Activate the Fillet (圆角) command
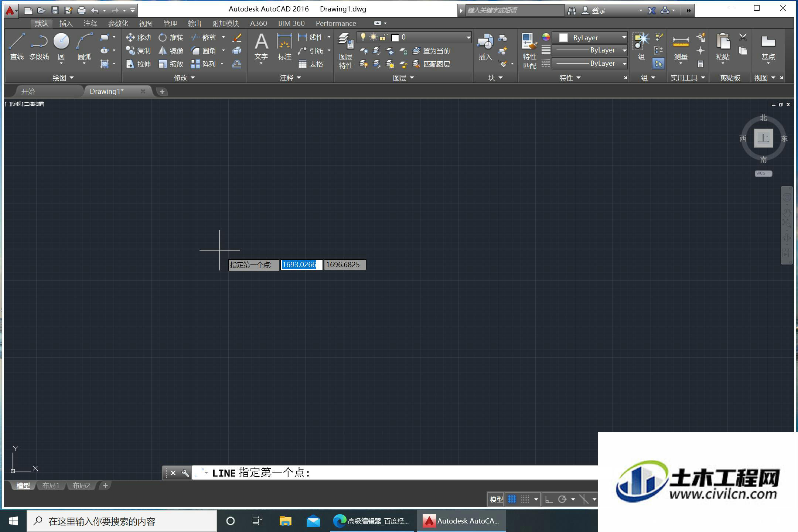Screen dimensions: 798x532 click(x=203, y=51)
